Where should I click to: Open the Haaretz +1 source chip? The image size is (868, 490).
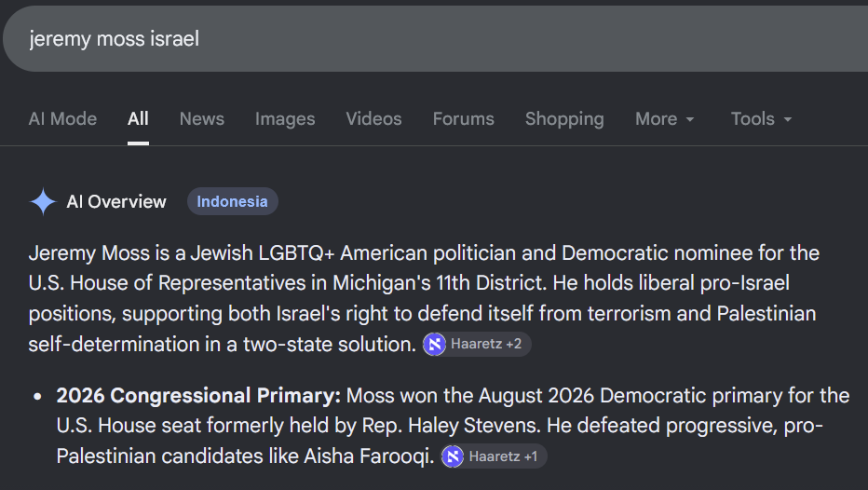click(494, 456)
